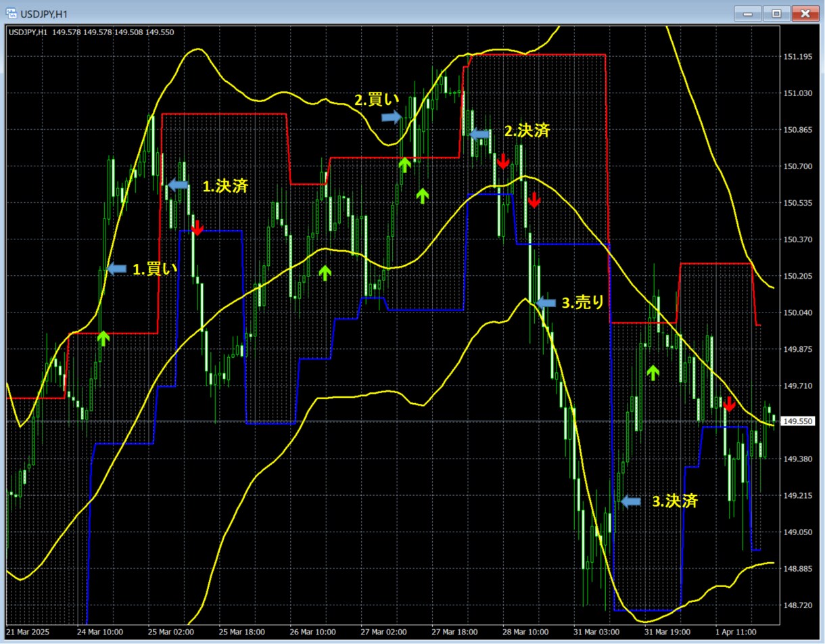
Task: Click the USDJPY,H1 window title text
Action: pyautogui.click(x=44, y=14)
